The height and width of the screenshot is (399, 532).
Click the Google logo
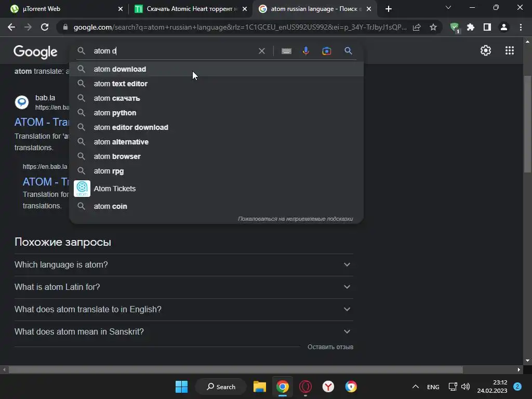click(x=35, y=51)
